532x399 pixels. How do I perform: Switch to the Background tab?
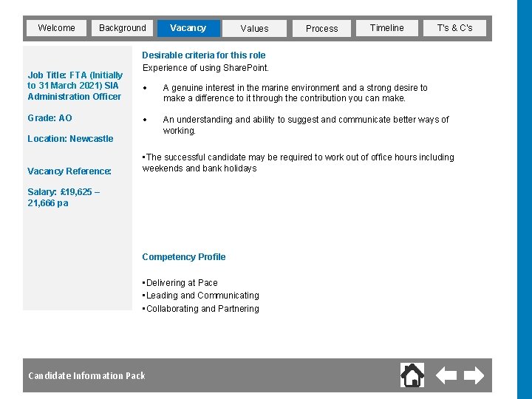[x=122, y=28]
